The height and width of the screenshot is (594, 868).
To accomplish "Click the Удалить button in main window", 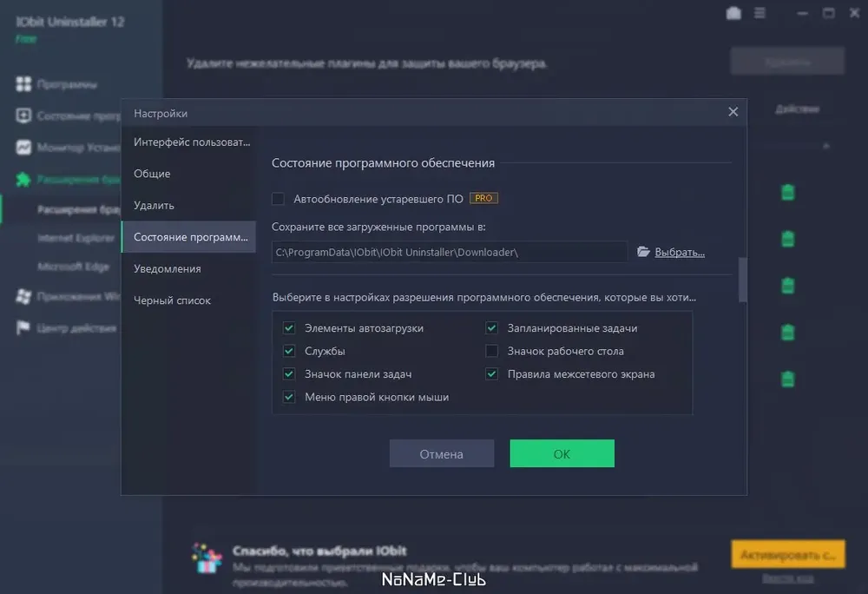I will tap(787, 61).
